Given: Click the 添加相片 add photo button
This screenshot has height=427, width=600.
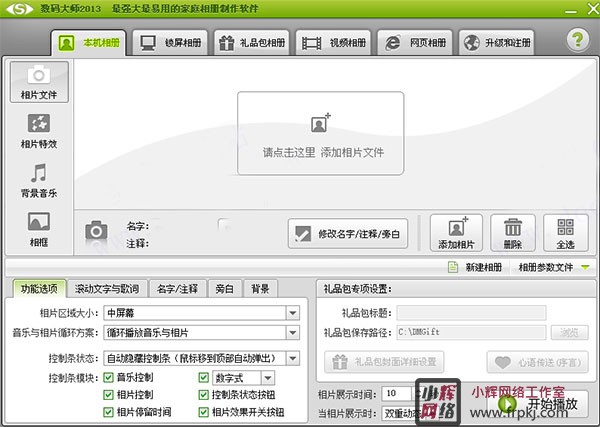Looking at the screenshot, I should [x=456, y=233].
